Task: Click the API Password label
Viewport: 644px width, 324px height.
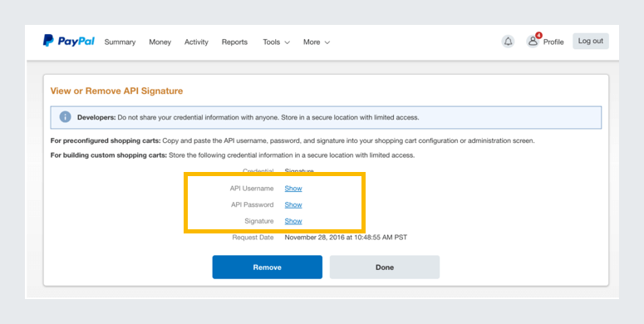Action: 252,204
